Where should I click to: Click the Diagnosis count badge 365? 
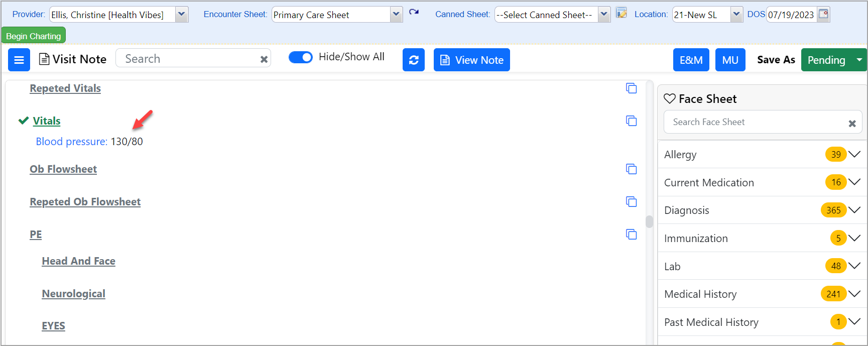pos(833,210)
